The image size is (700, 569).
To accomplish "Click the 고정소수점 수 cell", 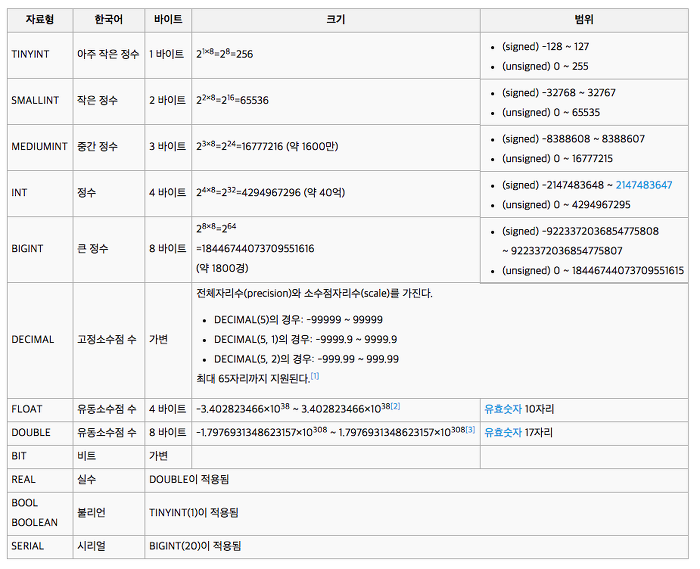I will click(108, 340).
